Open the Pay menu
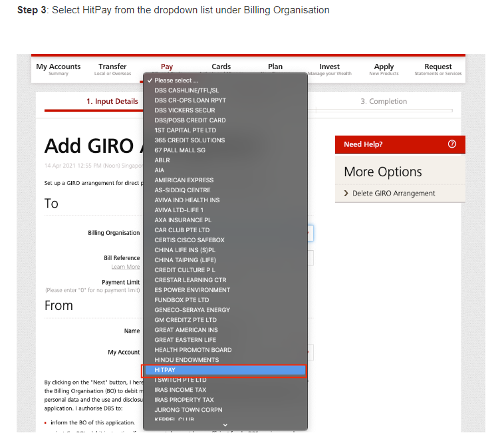This screenshot has width=504, height=447. 167,67
